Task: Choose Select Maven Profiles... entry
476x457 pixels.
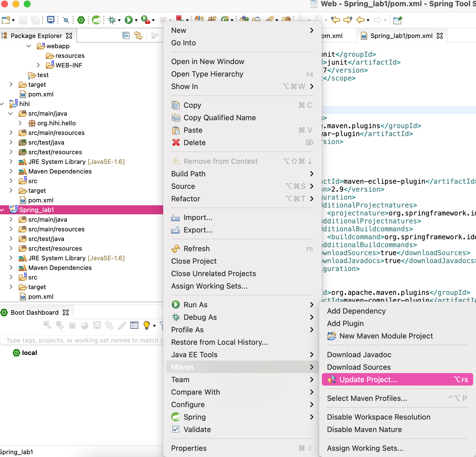Action: 398,398
